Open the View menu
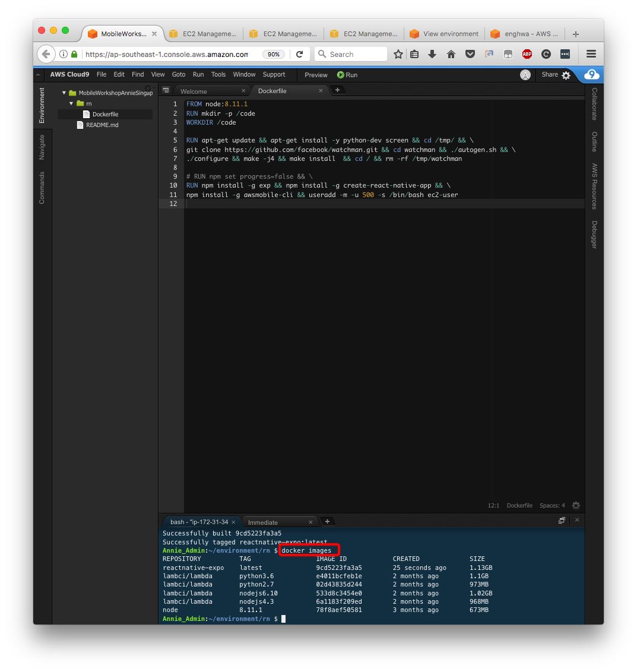This screenshot has height=672, width=637. point(158,75)
